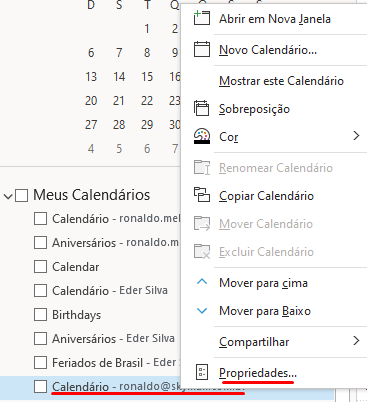The image size is (367, 402).
Task: Click the Cor palette icon
Action: click(x=202, y=136)
